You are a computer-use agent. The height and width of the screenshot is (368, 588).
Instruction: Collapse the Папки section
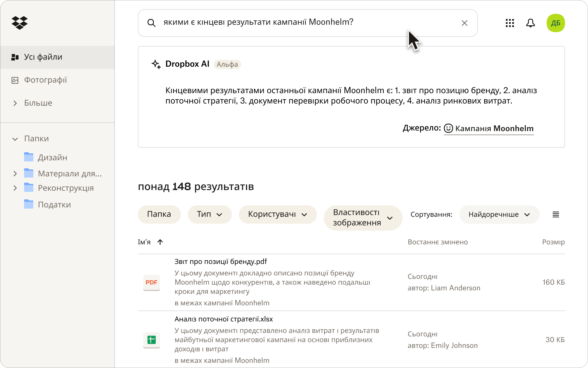(15, 139)
